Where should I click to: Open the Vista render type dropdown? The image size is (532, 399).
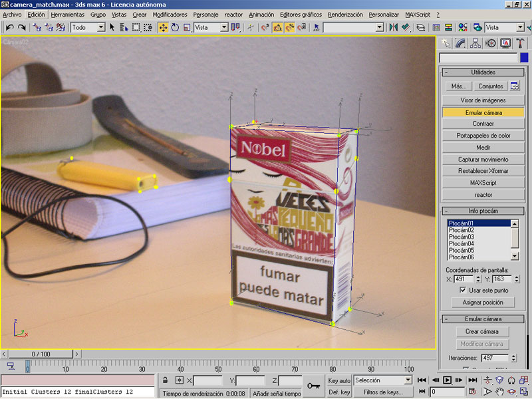click(x=520, y=27)
